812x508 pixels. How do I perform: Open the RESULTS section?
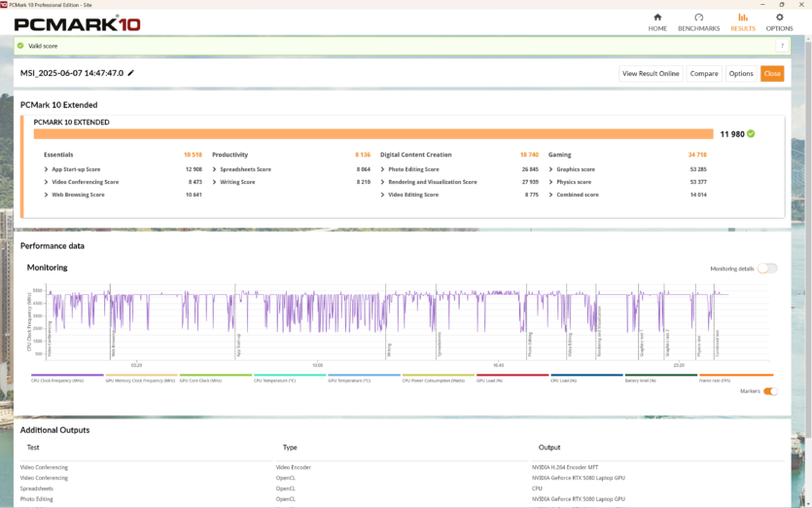(x=743, y=22)
